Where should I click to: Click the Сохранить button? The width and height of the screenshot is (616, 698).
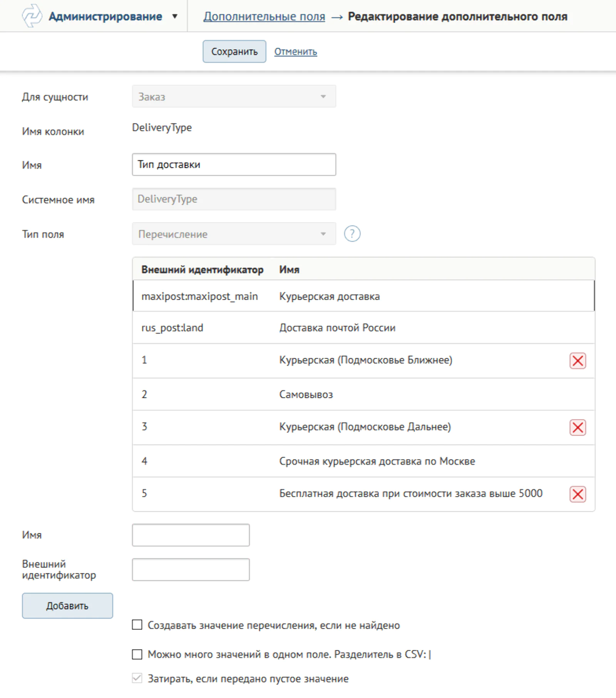pos(234,51)
